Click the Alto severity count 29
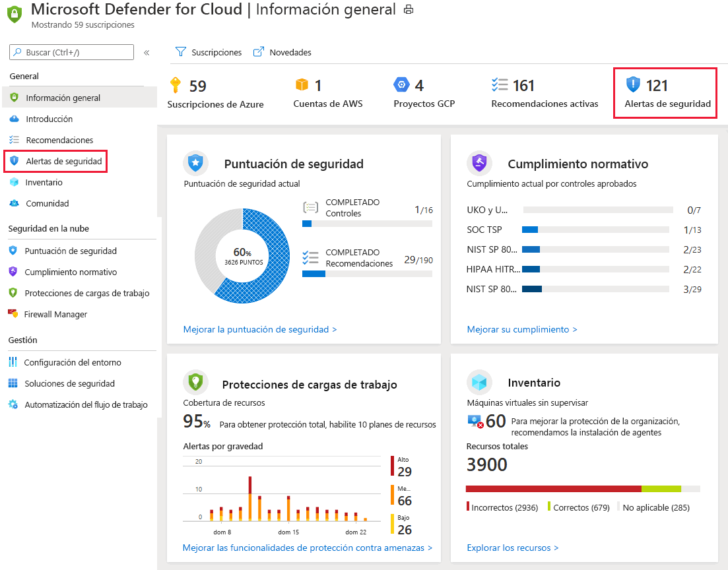Viewport: 728px width, 570px height. (x=405, y=472)
